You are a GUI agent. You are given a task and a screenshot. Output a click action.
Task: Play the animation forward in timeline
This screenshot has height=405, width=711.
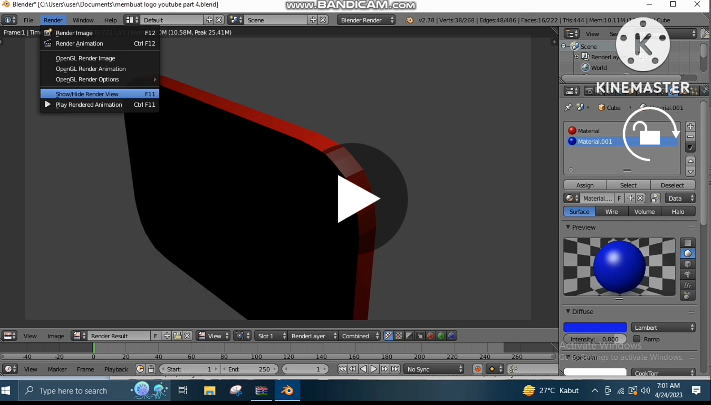coord(374,369)
